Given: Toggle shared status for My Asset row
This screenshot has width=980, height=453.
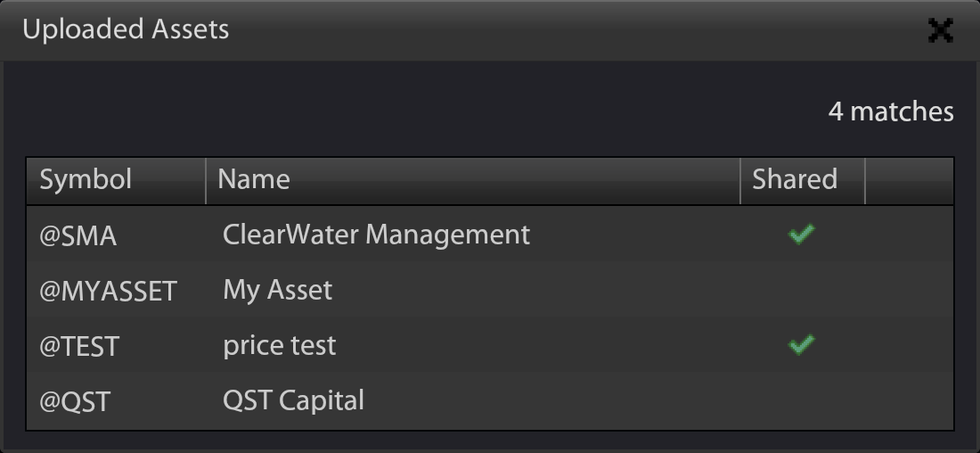Looking at the screenshot, I should 801,290.
